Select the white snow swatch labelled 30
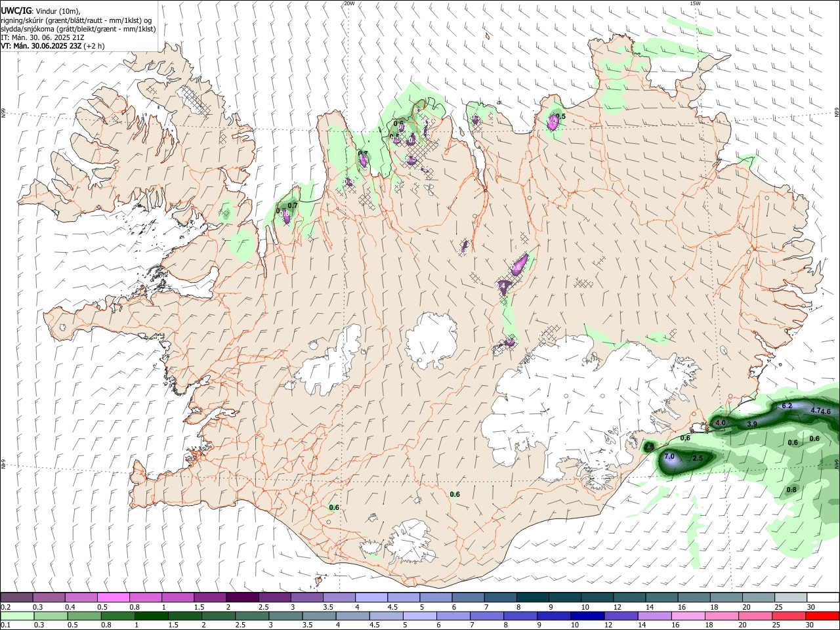Viewport: 840px width, 630px height. 822,597
